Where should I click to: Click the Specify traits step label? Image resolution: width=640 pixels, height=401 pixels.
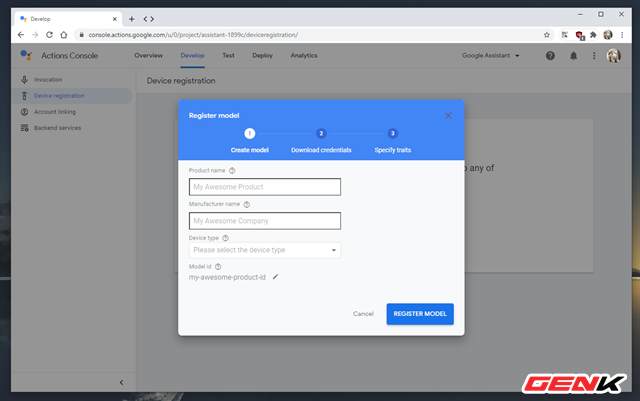click(393, 150)
